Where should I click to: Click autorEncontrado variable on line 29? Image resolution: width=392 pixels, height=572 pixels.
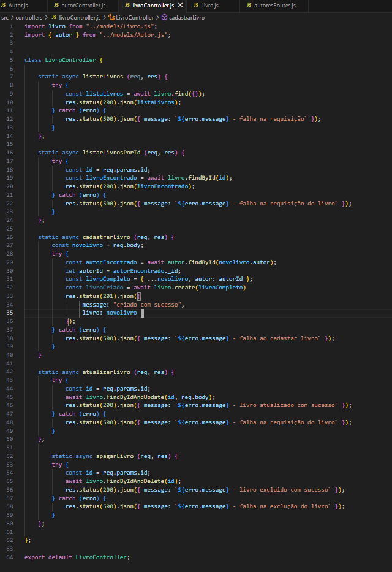(111, 262)
